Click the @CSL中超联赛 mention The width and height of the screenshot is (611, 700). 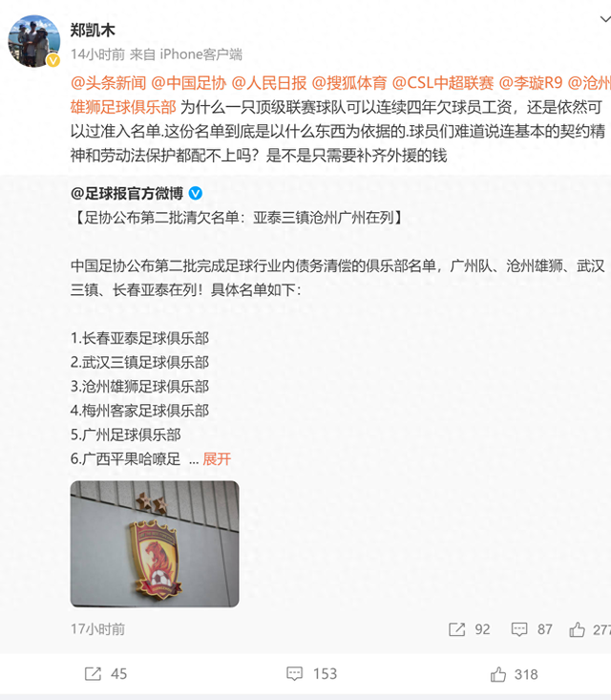pos(443,83)
